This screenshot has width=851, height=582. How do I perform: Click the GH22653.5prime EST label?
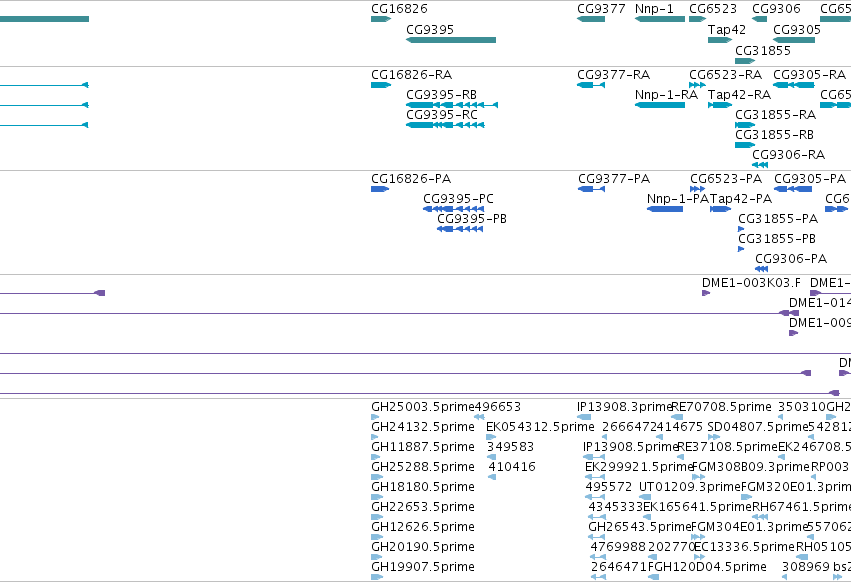tap(423, 507)
